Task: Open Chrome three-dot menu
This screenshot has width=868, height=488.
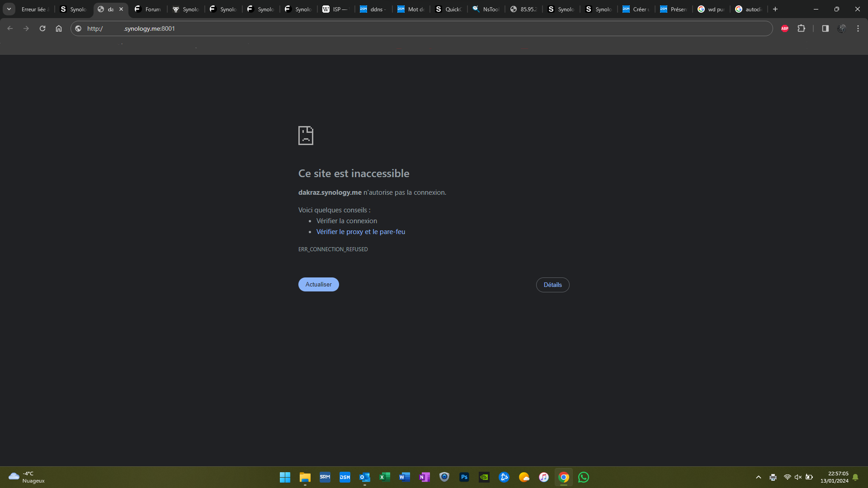Action: pos(858,28)
